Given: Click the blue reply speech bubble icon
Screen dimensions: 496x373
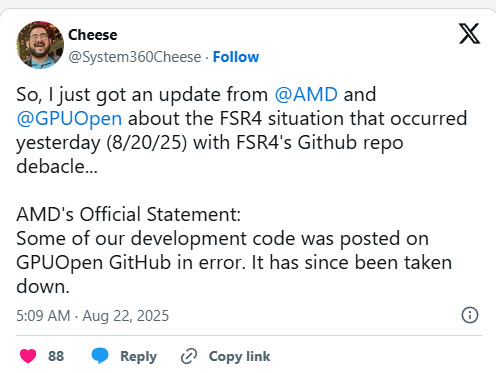Looking at the screenshot, I should (100, 356).
